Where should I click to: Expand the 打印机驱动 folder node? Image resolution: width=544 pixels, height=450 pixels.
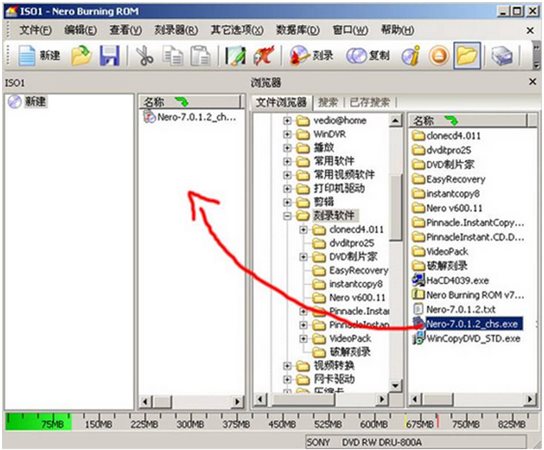[x=287, y=188]
